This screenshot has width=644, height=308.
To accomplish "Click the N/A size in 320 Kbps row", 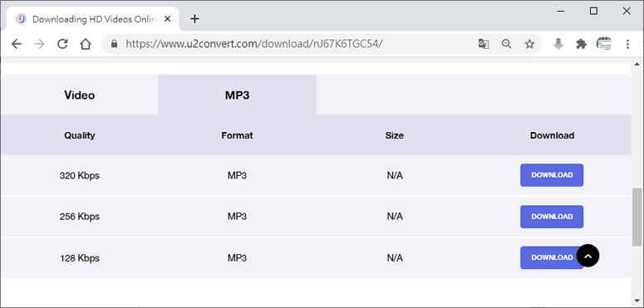I will pyautogui.click(x=395, y=175).
